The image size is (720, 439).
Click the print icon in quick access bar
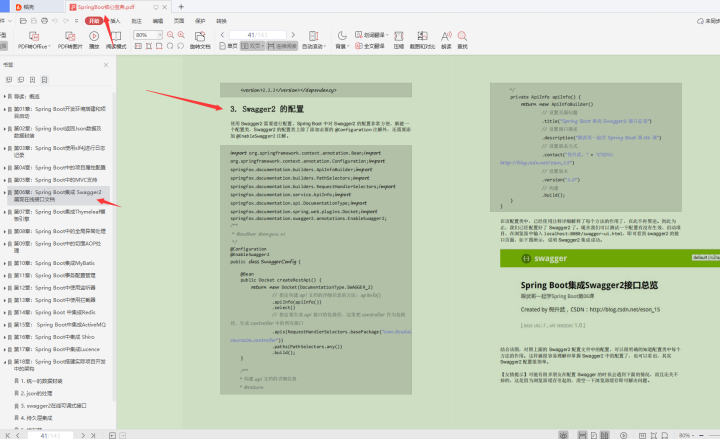[x=44, y=21]
